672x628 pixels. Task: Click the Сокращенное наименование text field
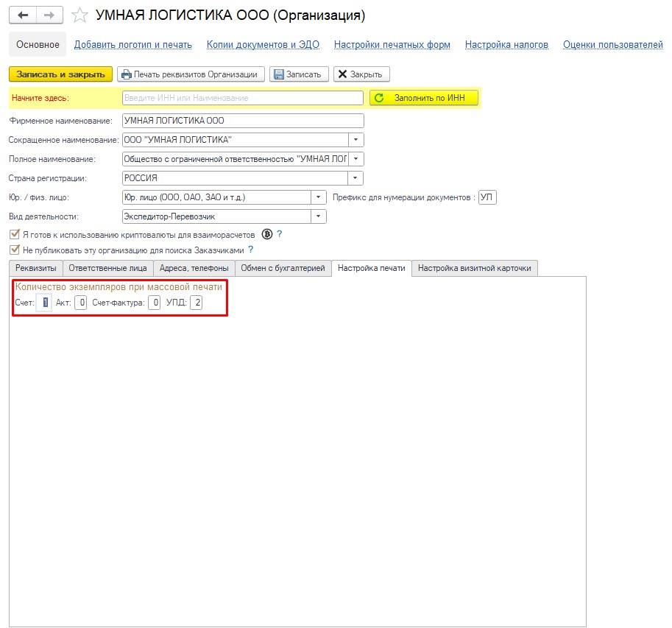click(236, 140)
